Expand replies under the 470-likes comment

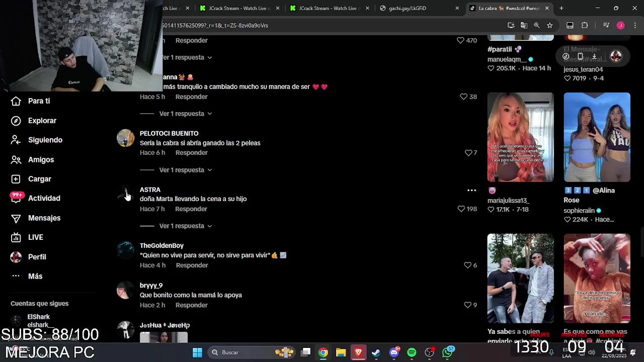tap(185, 57)
